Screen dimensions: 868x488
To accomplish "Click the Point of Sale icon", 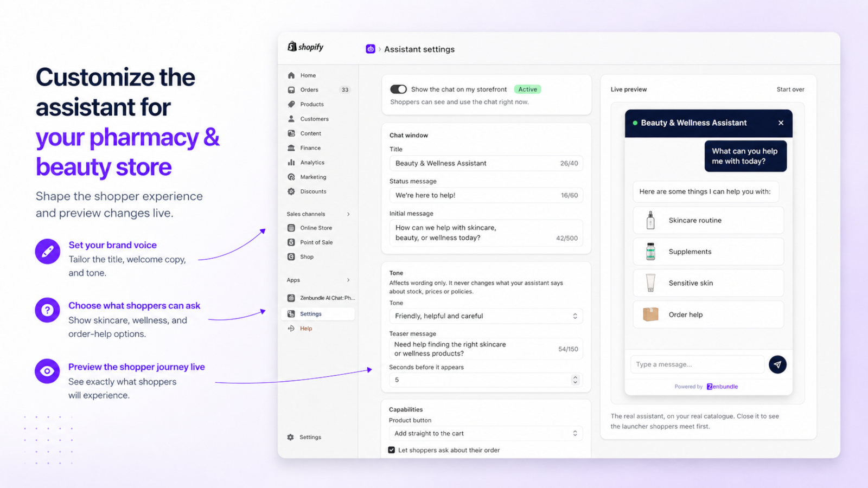I will click(291, 242).
